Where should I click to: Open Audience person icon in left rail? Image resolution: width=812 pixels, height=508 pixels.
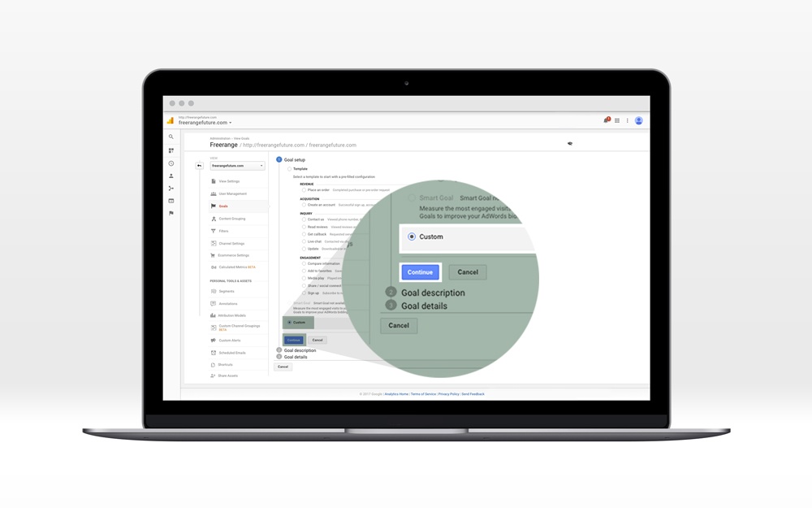click(171, 176)
